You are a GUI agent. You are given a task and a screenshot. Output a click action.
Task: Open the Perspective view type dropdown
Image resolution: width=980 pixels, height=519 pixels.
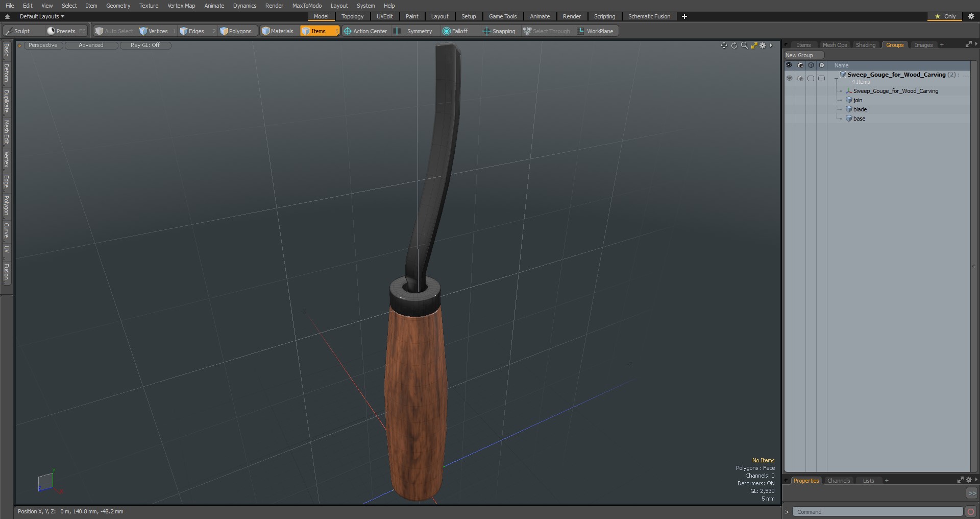pos(43,45)
